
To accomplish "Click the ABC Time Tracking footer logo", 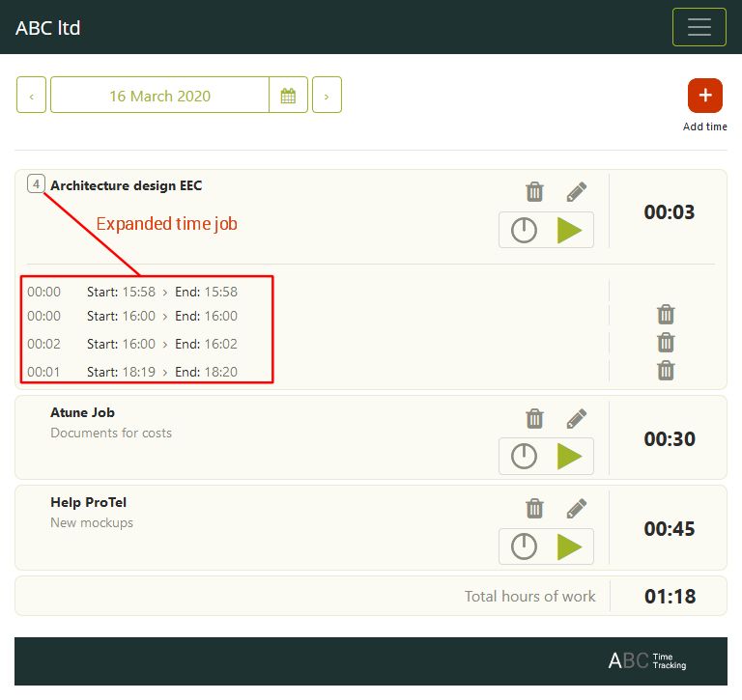I will pos(647,660).
